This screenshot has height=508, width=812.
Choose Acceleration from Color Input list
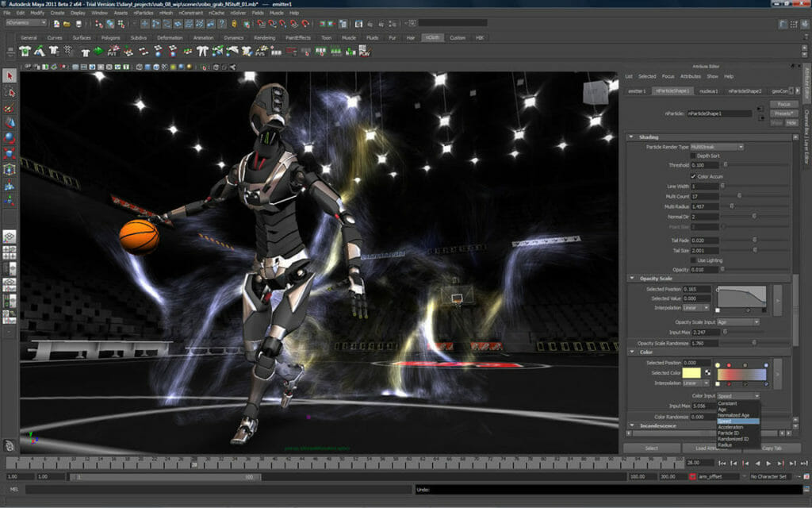[x=730, y=427]
